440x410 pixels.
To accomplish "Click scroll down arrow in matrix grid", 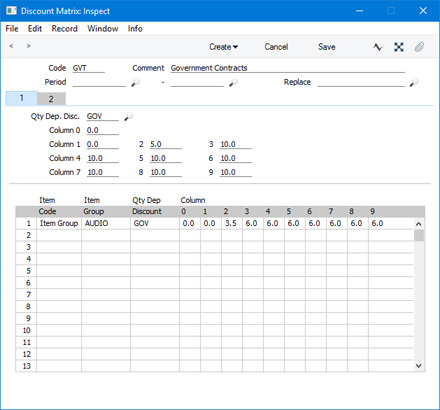I will click(419, 366).
